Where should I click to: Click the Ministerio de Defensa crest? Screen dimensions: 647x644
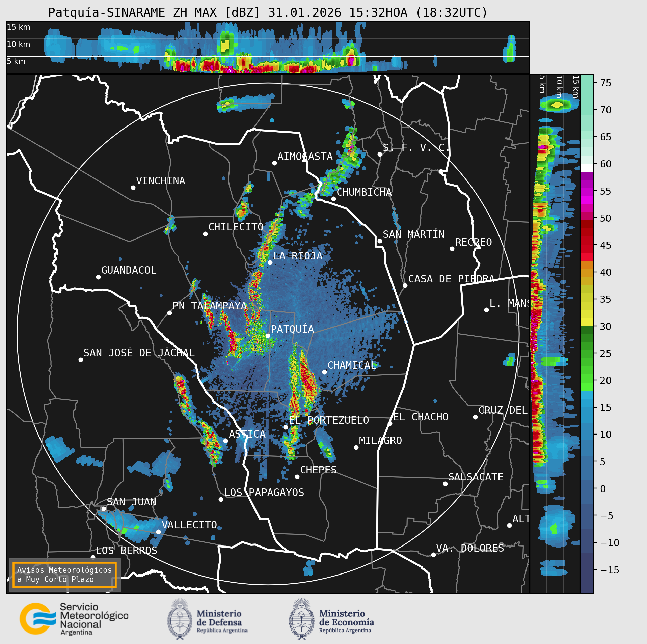pos(180,619)
